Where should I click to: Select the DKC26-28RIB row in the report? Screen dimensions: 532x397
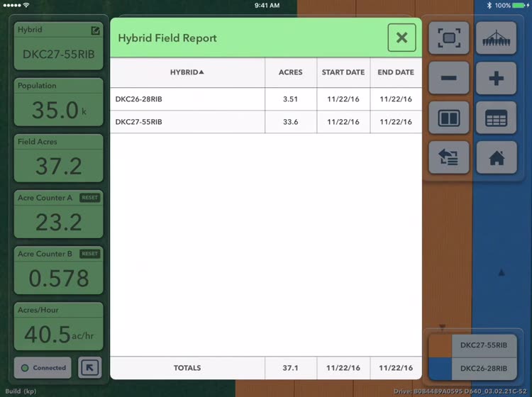point(266,99)
